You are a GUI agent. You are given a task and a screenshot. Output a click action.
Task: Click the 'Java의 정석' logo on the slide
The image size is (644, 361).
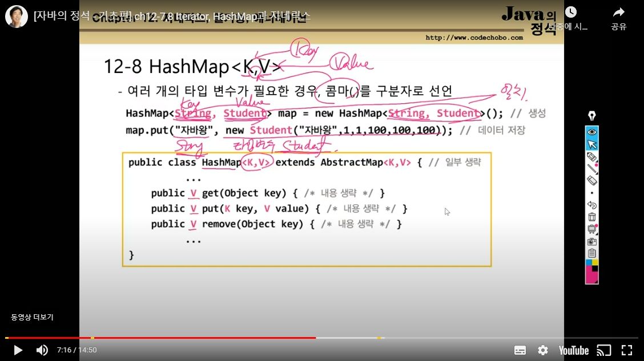click(530, 21)
